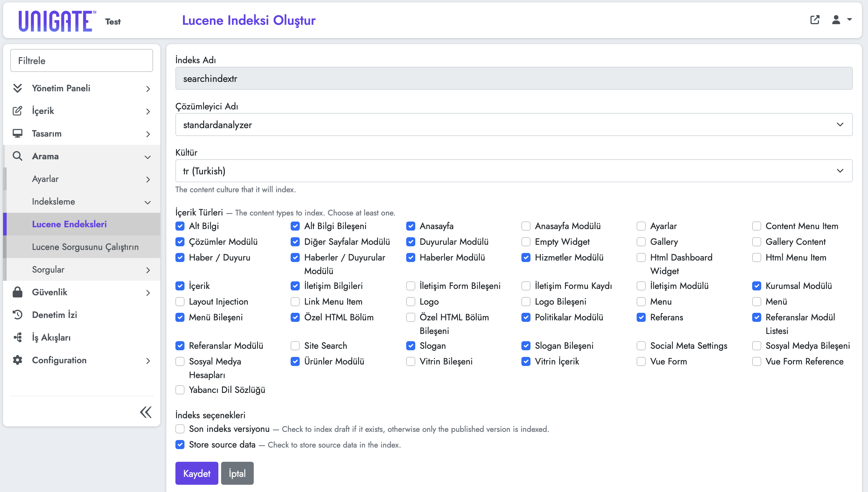Check the Sosyal Medya Hesapları checkbox
The image size is (868, 492).
click(180, 361)
